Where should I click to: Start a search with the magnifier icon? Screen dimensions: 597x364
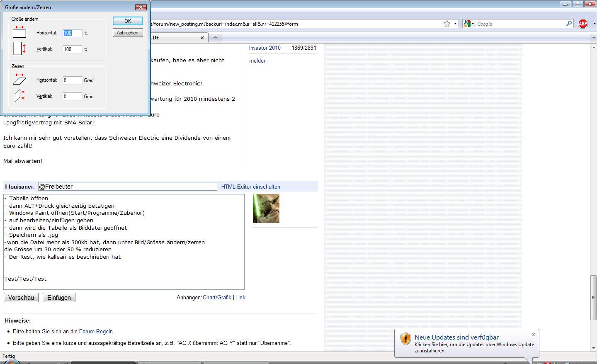(x=569, y=24)
